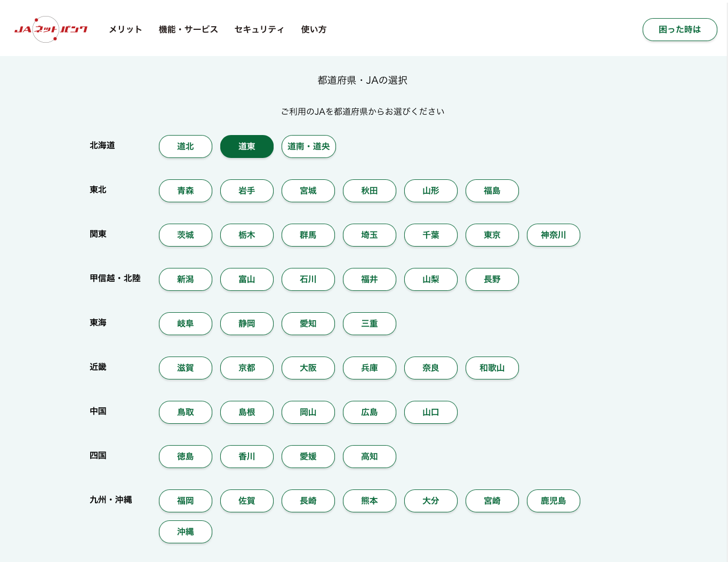This screenshot has height=562, width=728.
Task: Click the 甲信越・北陸 region label
Action: (x=115, y=278)
